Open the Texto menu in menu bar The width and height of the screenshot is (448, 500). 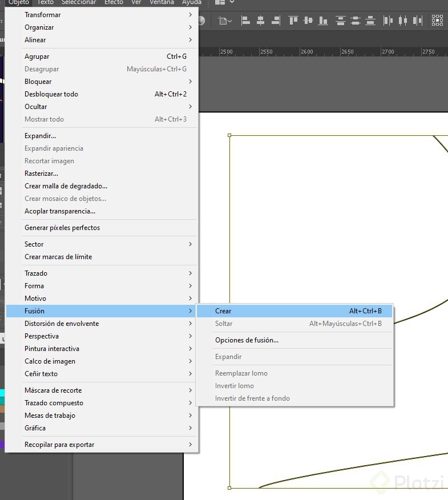45,2
